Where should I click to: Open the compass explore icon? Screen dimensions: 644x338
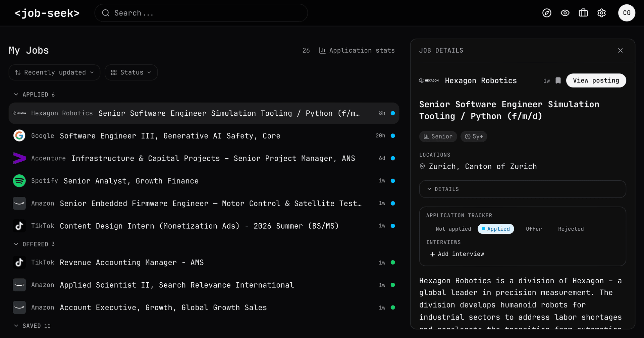coord(547,13)
